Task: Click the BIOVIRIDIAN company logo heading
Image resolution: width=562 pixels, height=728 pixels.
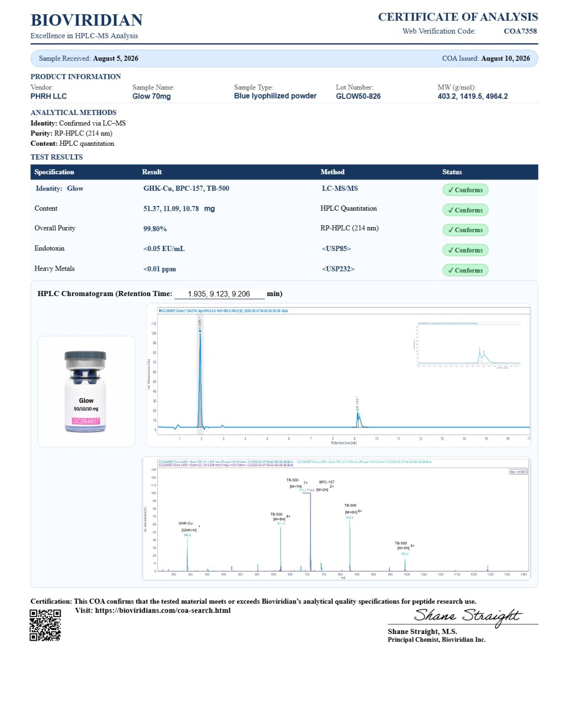Action: point(87,20)
